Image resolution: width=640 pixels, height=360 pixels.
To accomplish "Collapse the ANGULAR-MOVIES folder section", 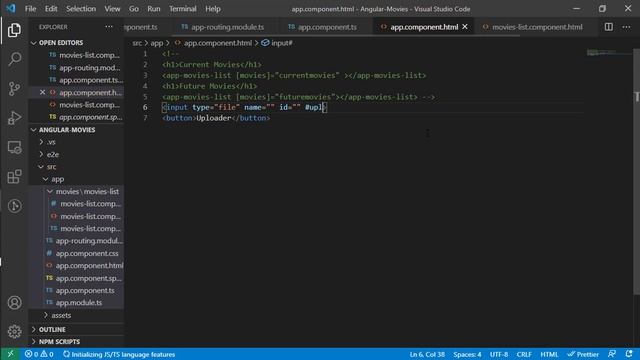I will point(33,130).
